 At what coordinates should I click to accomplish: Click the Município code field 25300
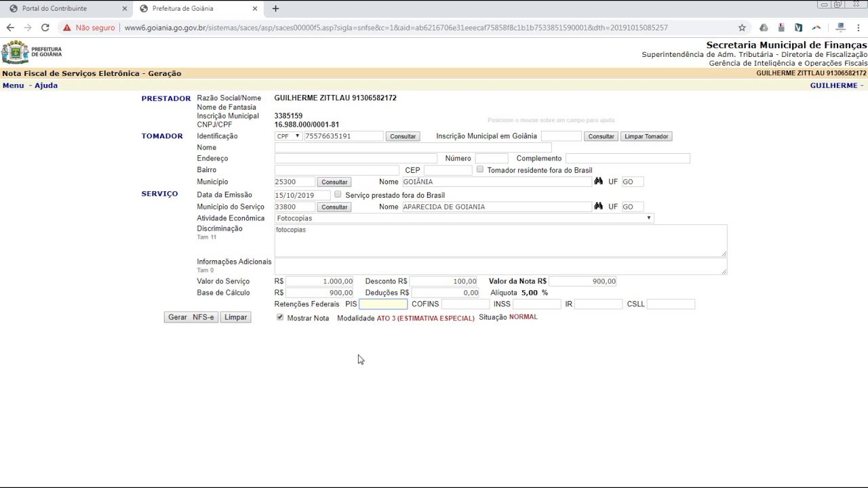click(294, 182)
